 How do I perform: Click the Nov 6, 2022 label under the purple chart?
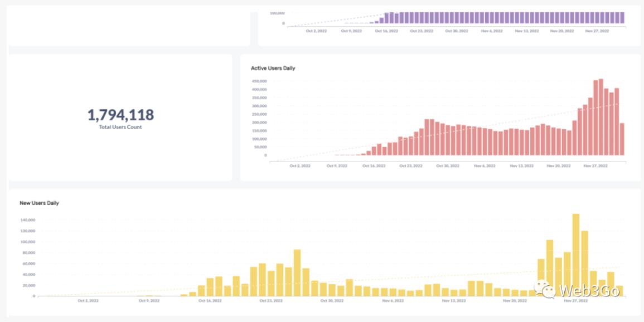[x=492, y=31]
